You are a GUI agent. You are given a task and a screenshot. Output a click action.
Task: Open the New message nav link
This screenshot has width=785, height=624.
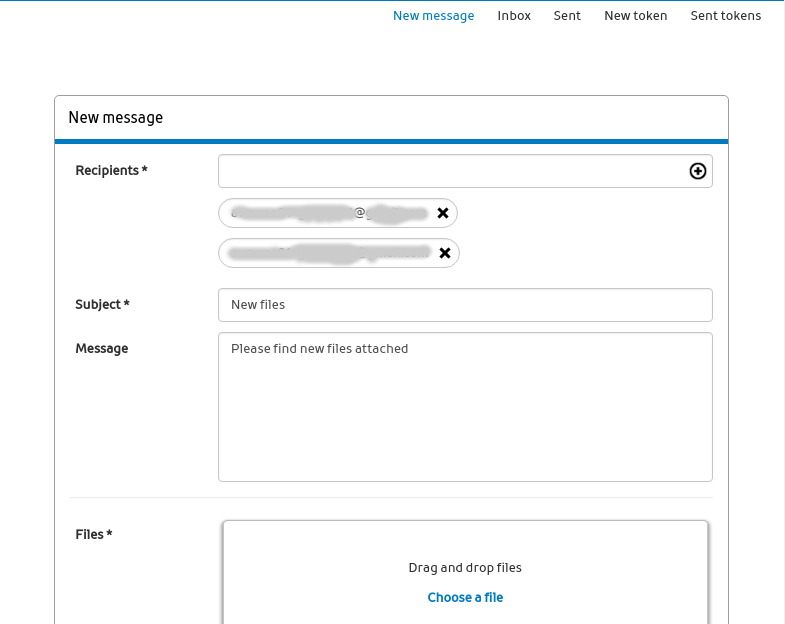click(433, 16)
